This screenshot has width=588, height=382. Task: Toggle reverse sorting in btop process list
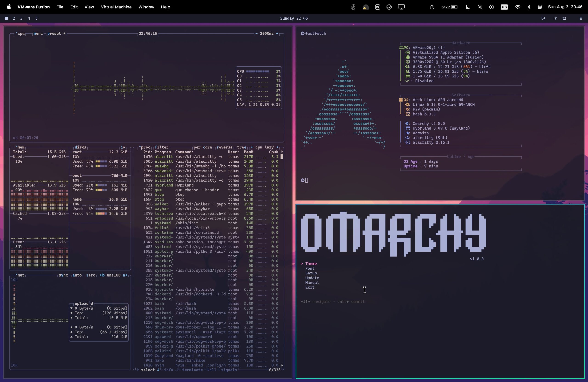coord(225,147)
